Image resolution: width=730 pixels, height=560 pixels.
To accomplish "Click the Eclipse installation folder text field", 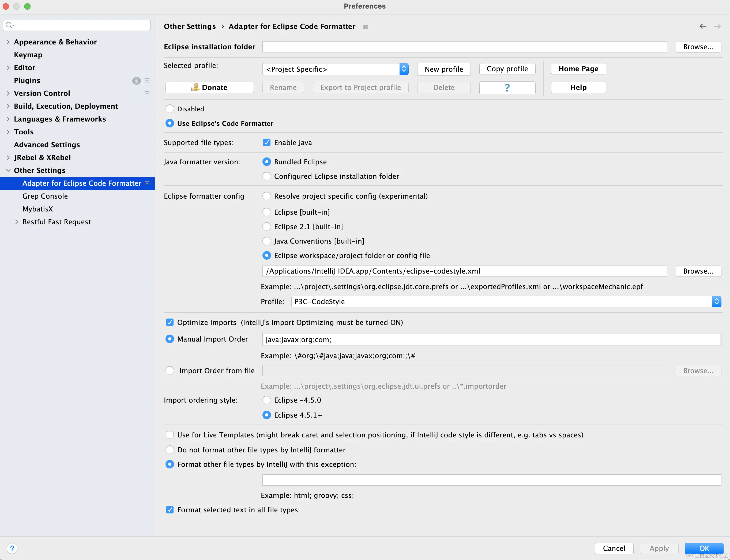I will [x=465, y=47].
